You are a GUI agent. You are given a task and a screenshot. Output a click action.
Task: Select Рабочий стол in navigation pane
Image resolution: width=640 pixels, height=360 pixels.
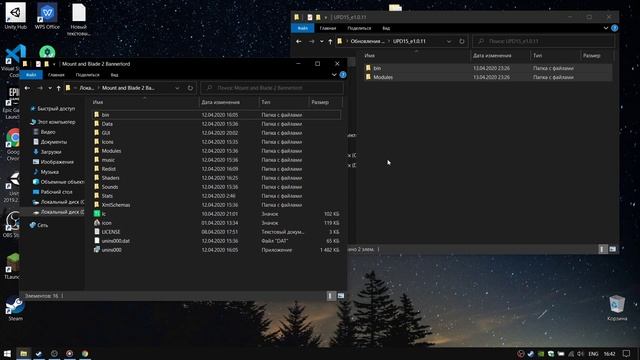[x=56, y=192]
